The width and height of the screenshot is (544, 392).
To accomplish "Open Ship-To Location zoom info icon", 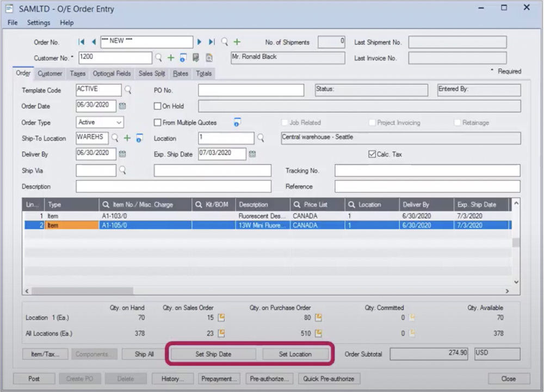I will pyautogui.click(x=139, y=138).
